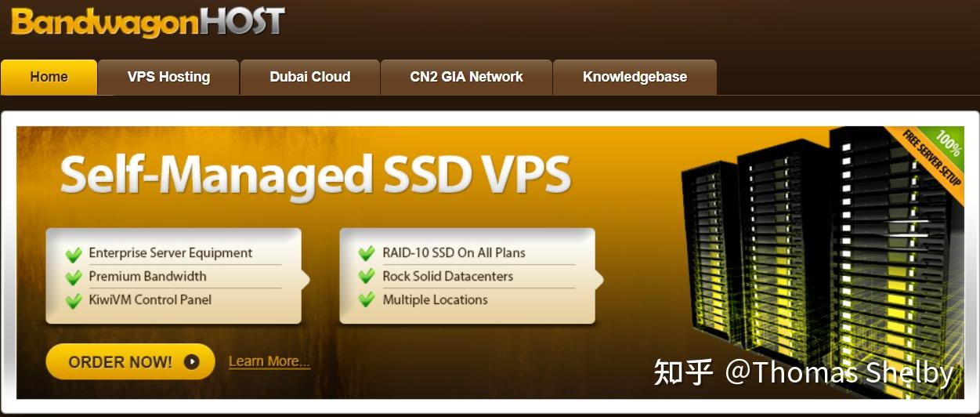Open the VPS Hosting tab
Screen dimensions: 980x417
168,78
